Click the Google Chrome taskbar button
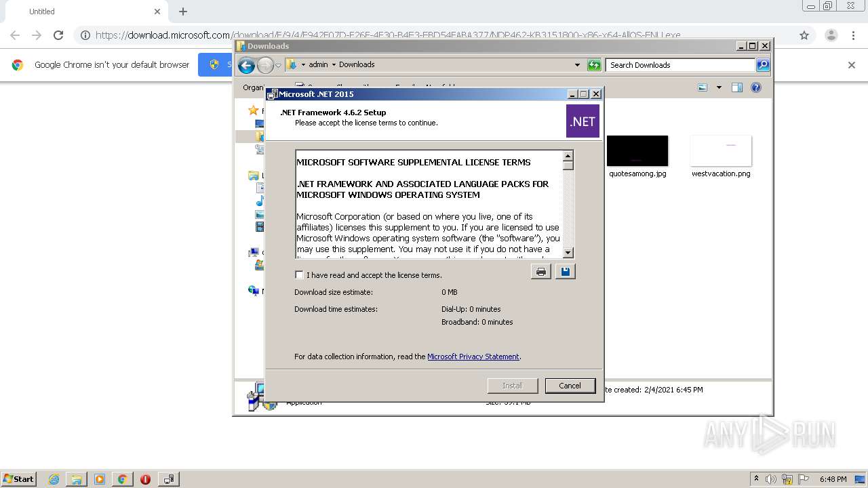The height and width of the screenshot is (488, 868). click(122, 479)
